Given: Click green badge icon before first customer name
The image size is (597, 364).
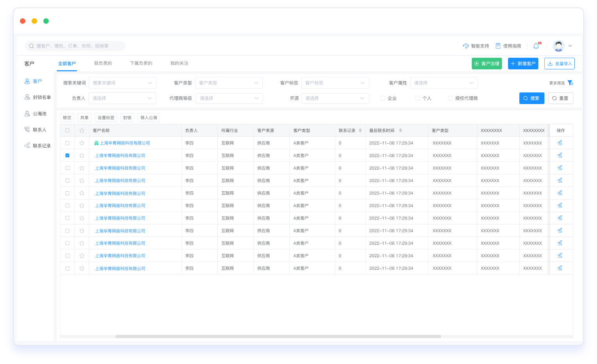Looking at the screenshot, I should 96,143.
